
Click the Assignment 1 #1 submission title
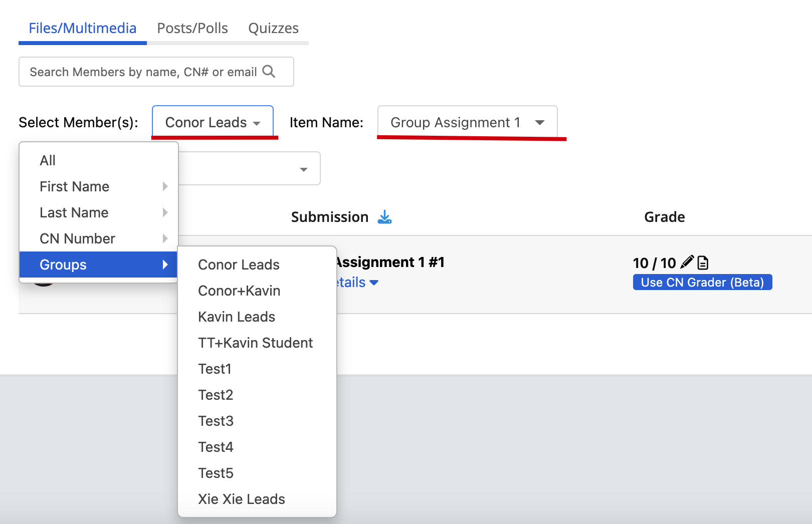pos(390,262)
